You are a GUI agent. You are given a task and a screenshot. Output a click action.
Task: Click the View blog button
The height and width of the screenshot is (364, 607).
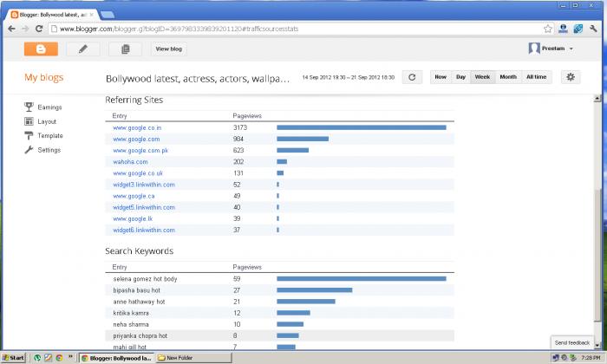169,49
